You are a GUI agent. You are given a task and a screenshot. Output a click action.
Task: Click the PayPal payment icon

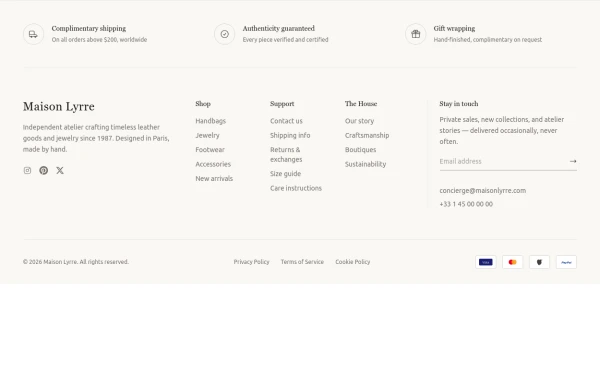point(566,262)
